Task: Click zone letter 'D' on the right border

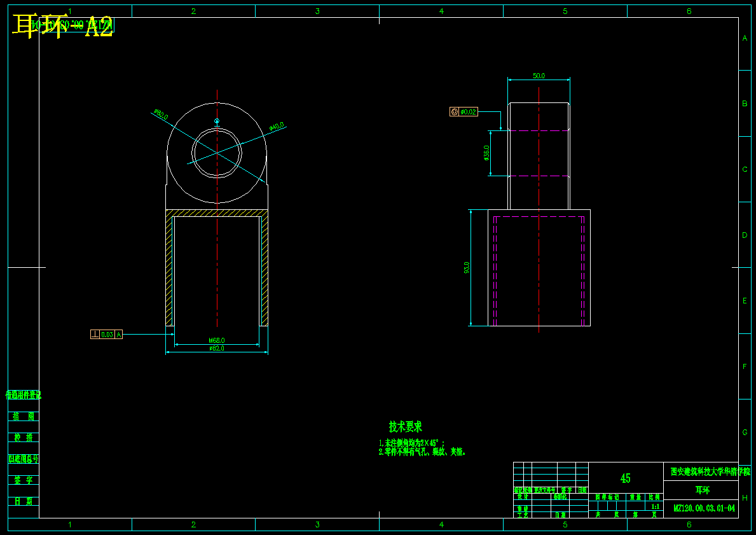Action: [745, 235]
